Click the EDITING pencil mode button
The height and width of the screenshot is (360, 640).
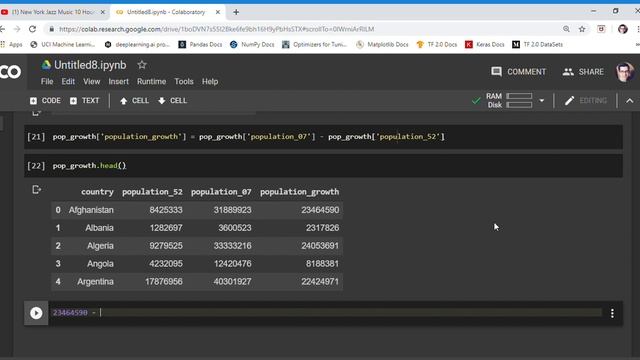pos(585,100)
